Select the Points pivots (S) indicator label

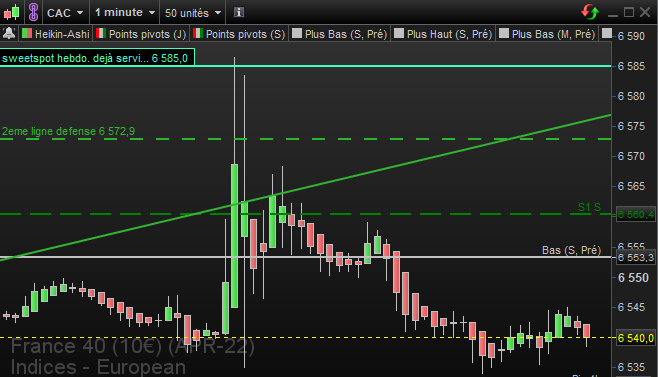click(245, 34)
